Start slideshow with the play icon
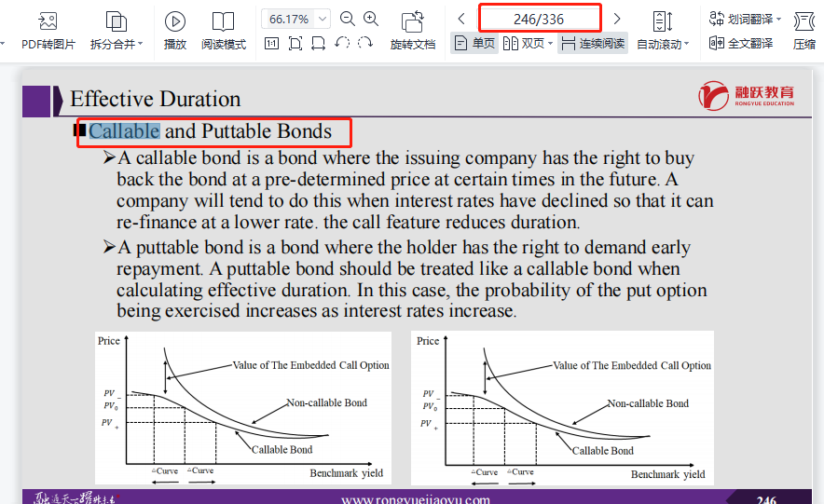 [174, 21]
